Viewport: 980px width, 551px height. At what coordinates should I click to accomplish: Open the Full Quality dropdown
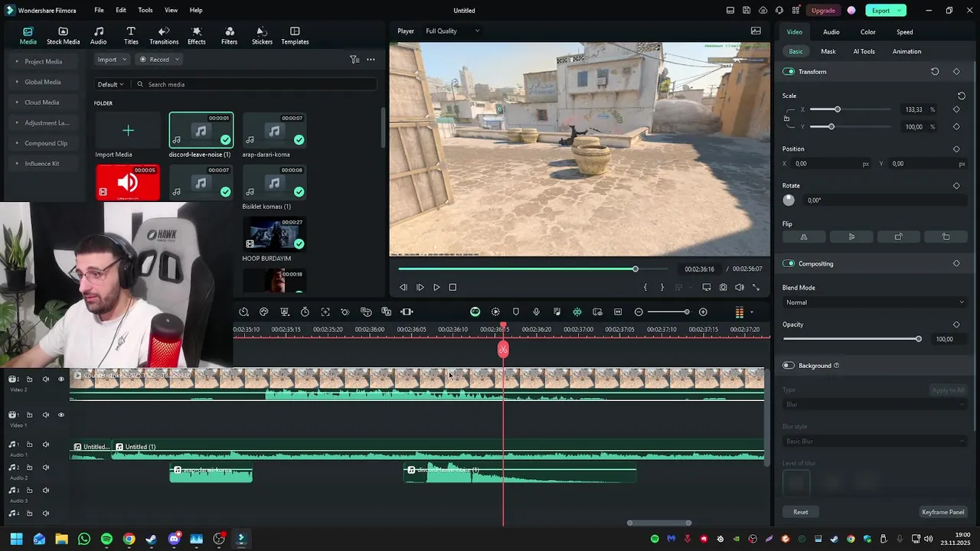coord(452,31)
